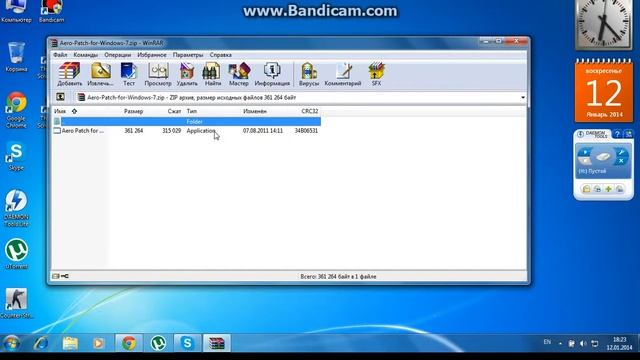Launch the Мастер (Wizard) tool
640x360 pixels.
239,74
